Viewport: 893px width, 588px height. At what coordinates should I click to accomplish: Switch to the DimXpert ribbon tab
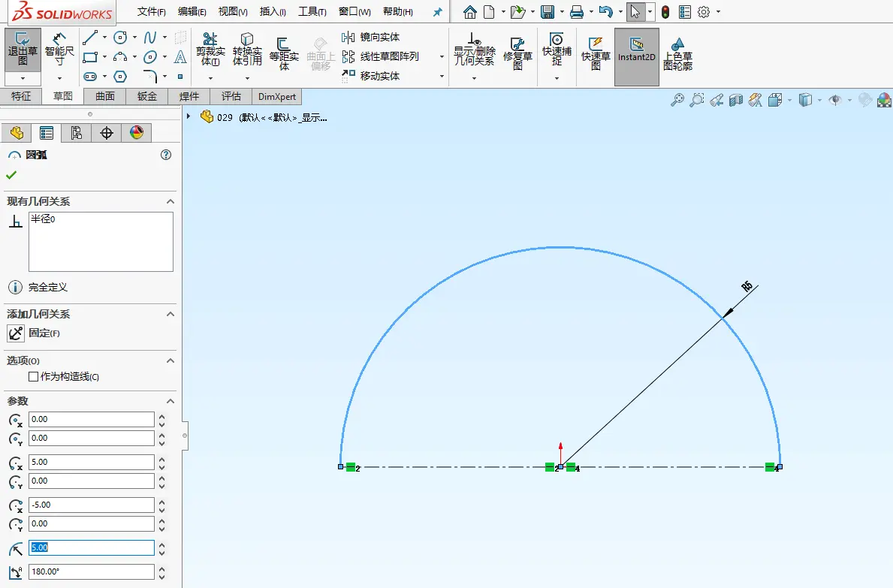tap(277, 96)
